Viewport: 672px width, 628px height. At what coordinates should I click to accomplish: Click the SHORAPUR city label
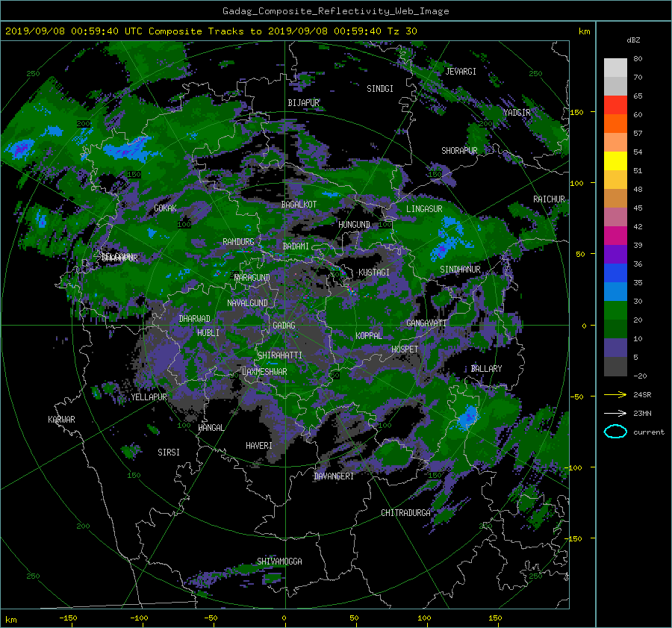[x=459, y=151]
